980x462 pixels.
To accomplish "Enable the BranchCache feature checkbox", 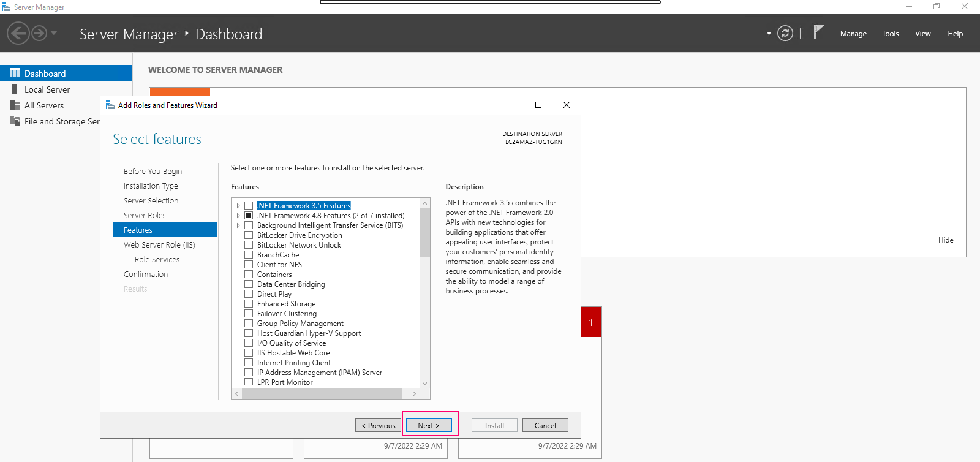I will (x=249, y=255).
